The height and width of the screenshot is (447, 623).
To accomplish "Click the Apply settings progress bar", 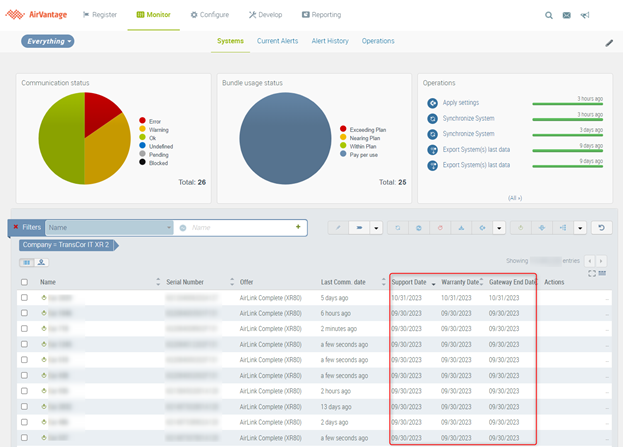I will (568, 103).
